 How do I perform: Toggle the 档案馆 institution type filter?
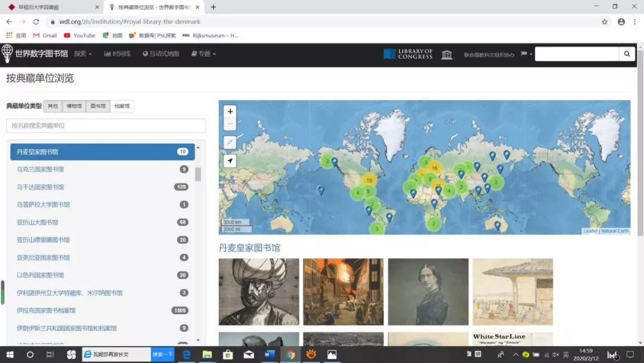pos(122,106)
